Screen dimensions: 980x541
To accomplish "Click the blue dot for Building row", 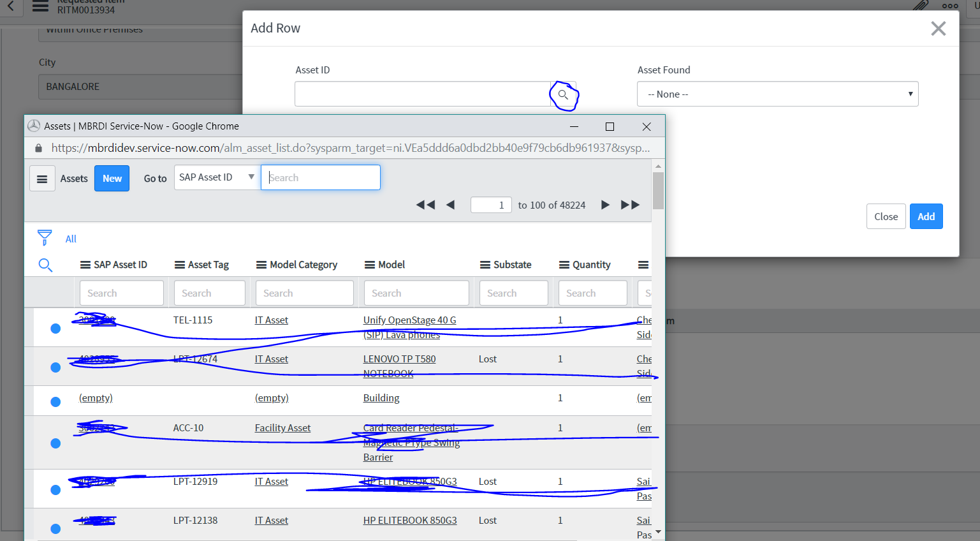I will click(55, 402).
